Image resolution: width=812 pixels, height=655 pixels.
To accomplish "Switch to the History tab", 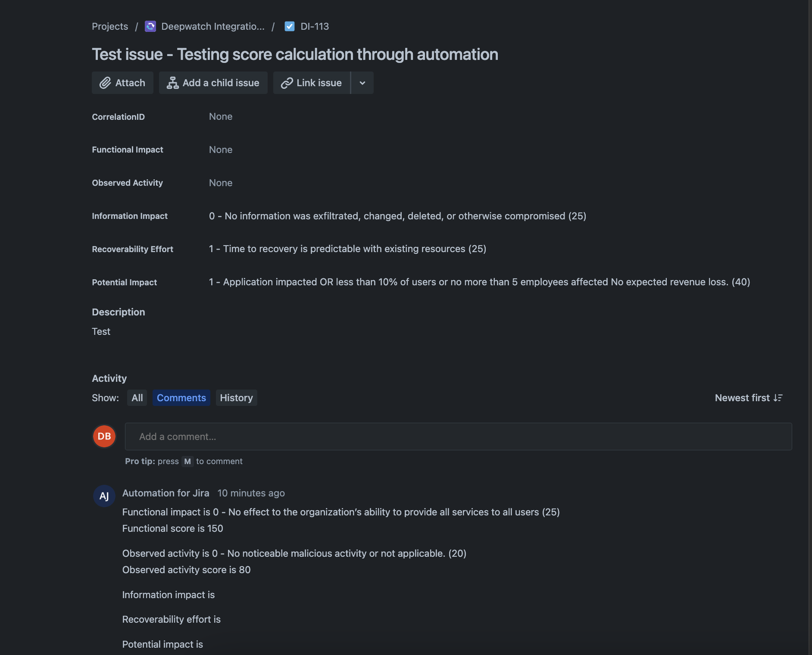I will tap(236, 398).
